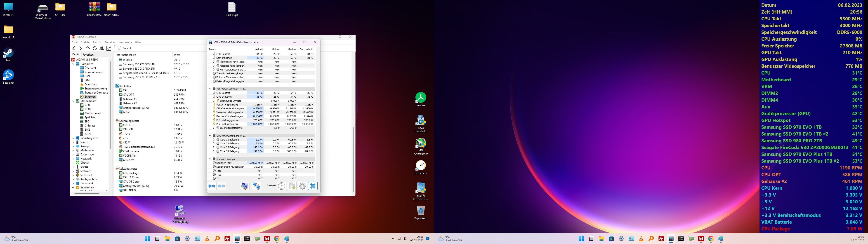The height and width of the screenshot is (244, 868).
Task: Click the AIDA64 forward navigation arrow
Action: coord(80,49)
